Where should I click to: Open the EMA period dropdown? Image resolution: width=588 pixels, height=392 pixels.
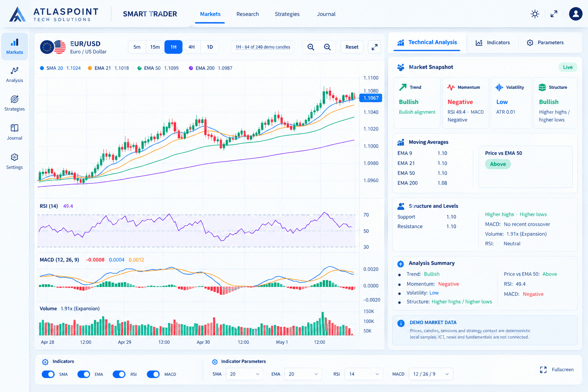pyautogui.click(x=303, y=374)
